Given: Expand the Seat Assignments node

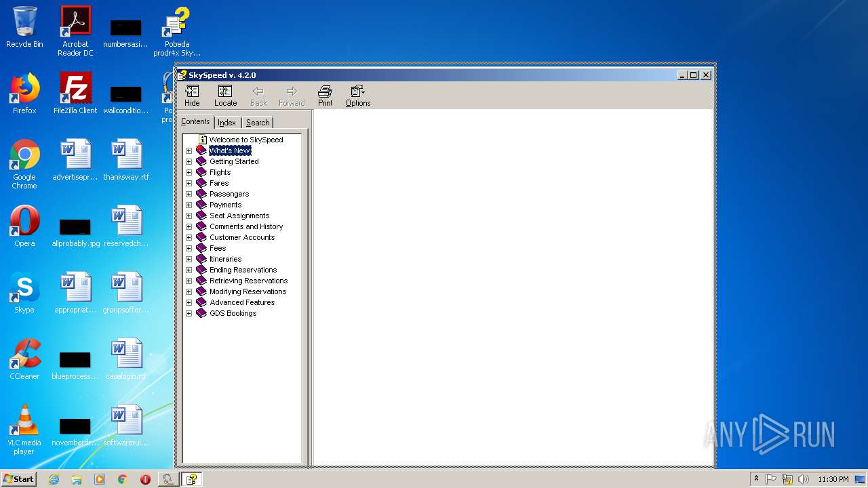Looking at the screenshot, I should tap(189, 216).
